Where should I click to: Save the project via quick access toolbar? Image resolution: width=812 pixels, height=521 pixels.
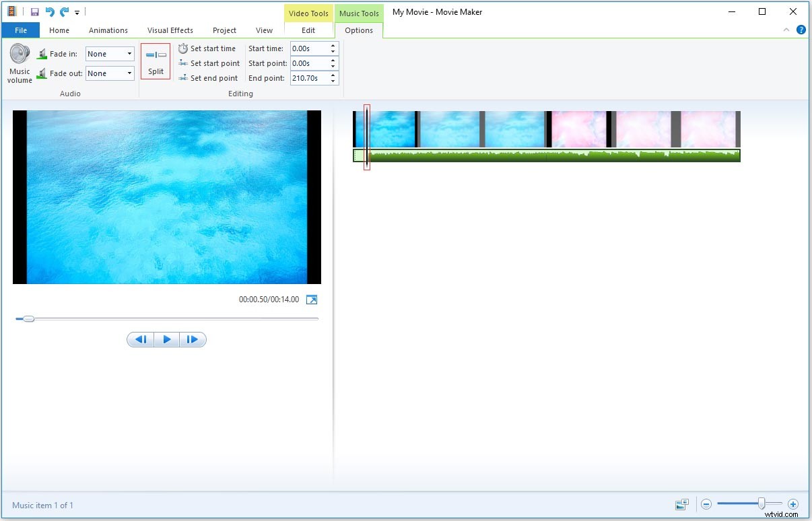pos(34,11)
